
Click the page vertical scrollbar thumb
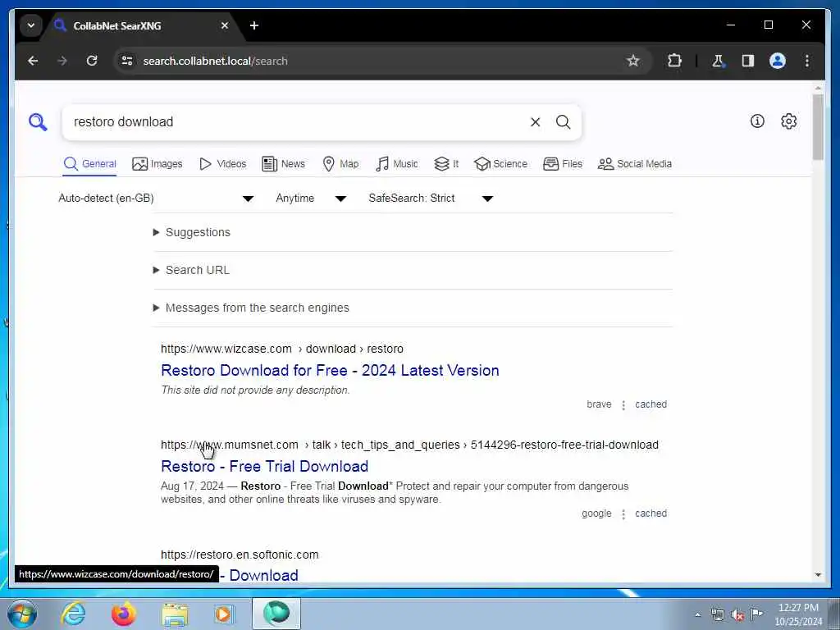pyautogui.click(x=818, y=127)
